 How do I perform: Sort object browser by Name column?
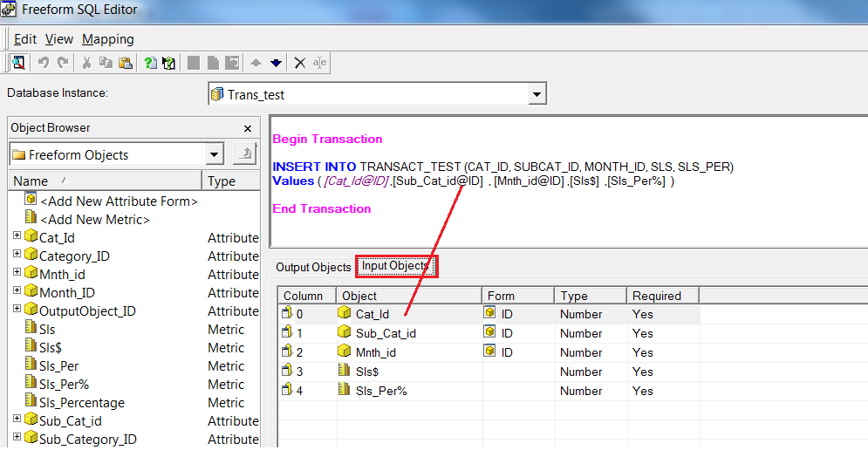click(106, 181)
